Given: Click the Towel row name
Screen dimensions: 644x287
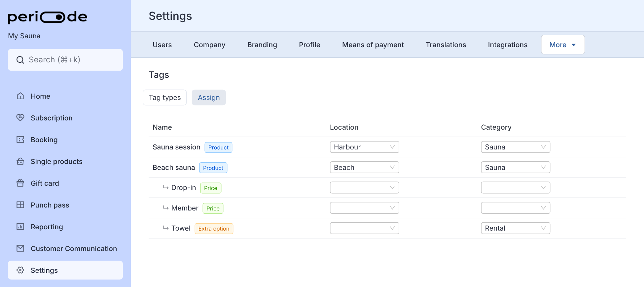Looking at the screenshot, I should [181, 228].
